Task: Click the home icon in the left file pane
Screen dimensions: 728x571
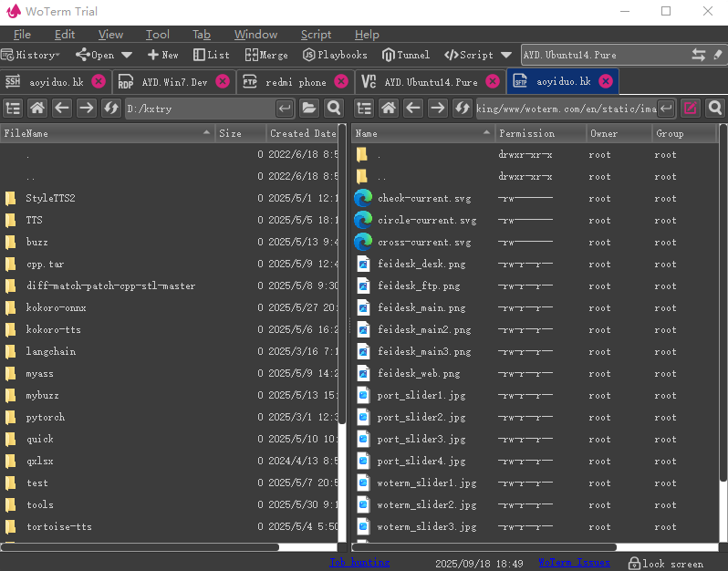Action: (x=37, y=109)
